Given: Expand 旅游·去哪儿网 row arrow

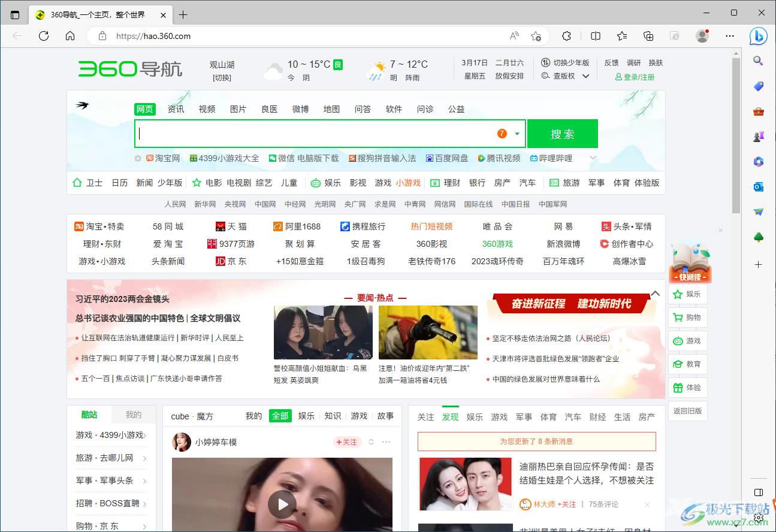Looking at the screenshot, I should click(144, 458).
